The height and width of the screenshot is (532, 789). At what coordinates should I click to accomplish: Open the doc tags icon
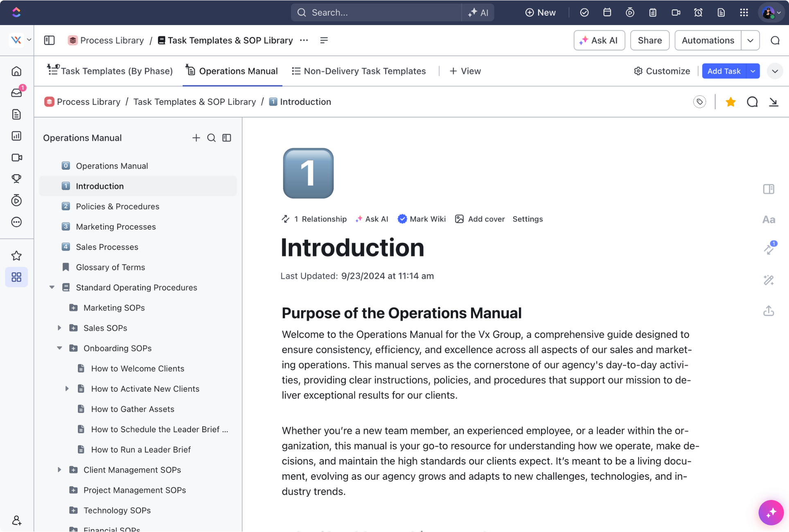tap(700, 102)
